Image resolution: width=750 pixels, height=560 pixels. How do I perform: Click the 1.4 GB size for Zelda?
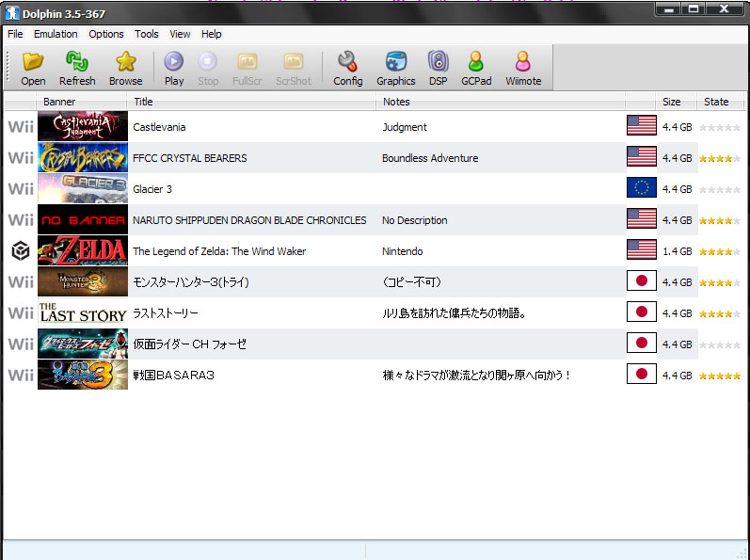pyautogui.click(x=677, y=251)
